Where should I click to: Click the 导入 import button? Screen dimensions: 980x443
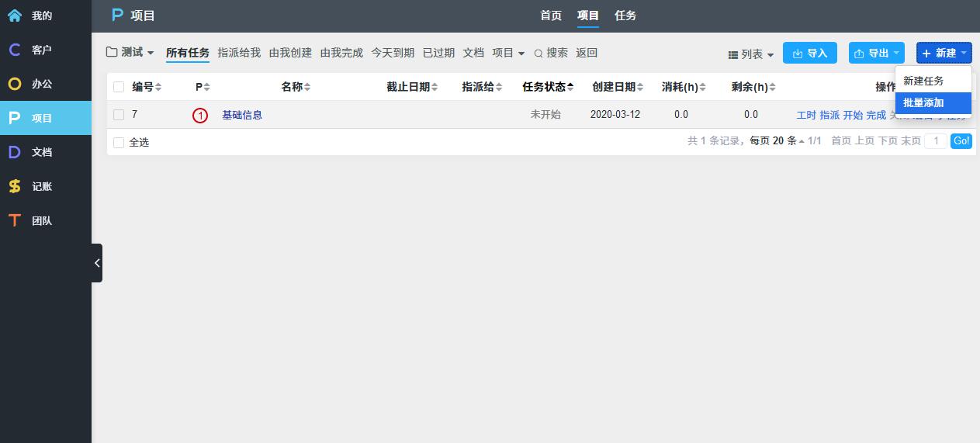click(x=810, y=53)
